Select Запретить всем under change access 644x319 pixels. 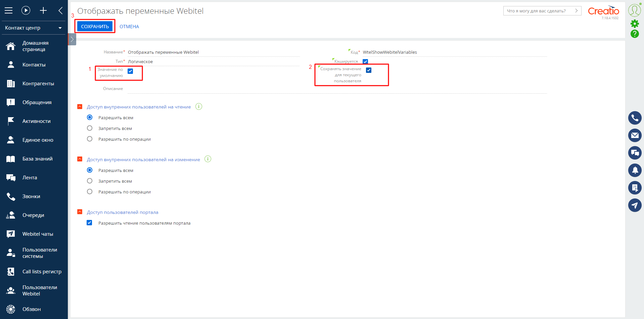[x=90, y=181]
